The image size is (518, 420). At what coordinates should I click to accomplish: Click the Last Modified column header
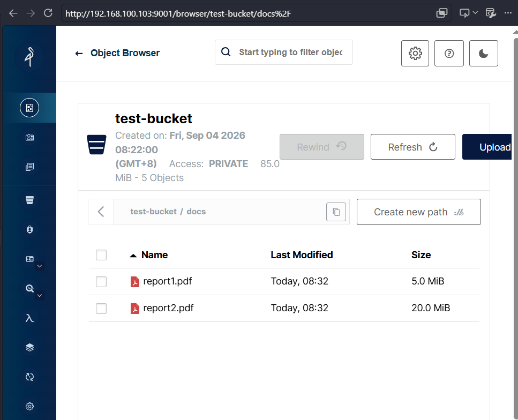[302, 255]
